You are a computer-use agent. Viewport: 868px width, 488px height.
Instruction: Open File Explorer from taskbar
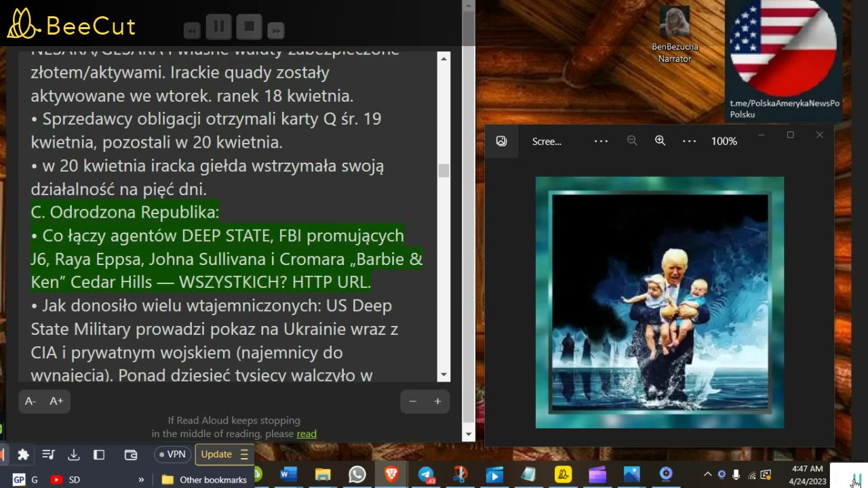(323, 474)
